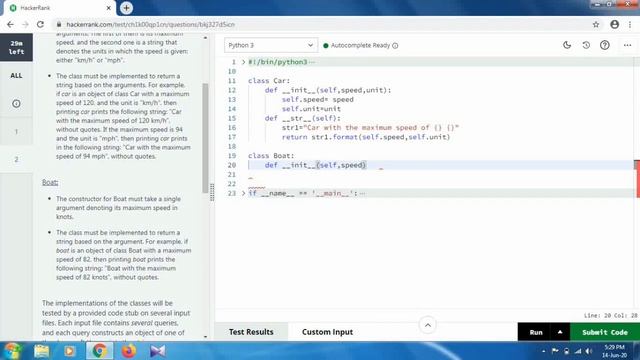Place cursor on class Boat line
The height and width of the screenshot is (360, 640).
pos(271,156)
